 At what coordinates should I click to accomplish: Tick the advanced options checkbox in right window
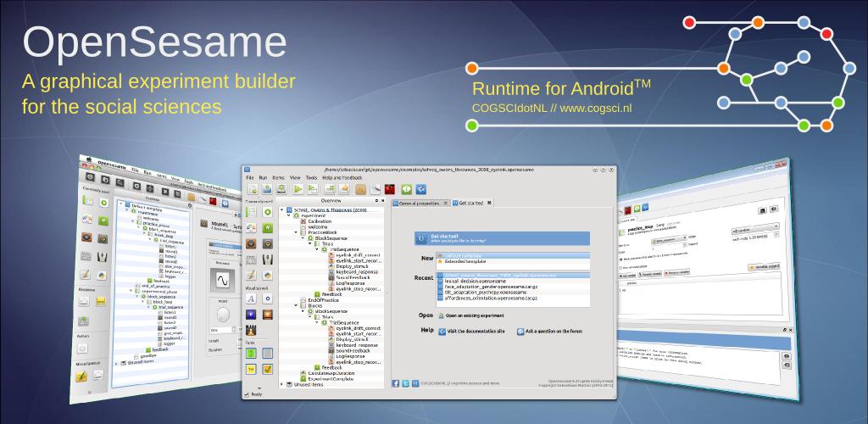tap(620, 267)
